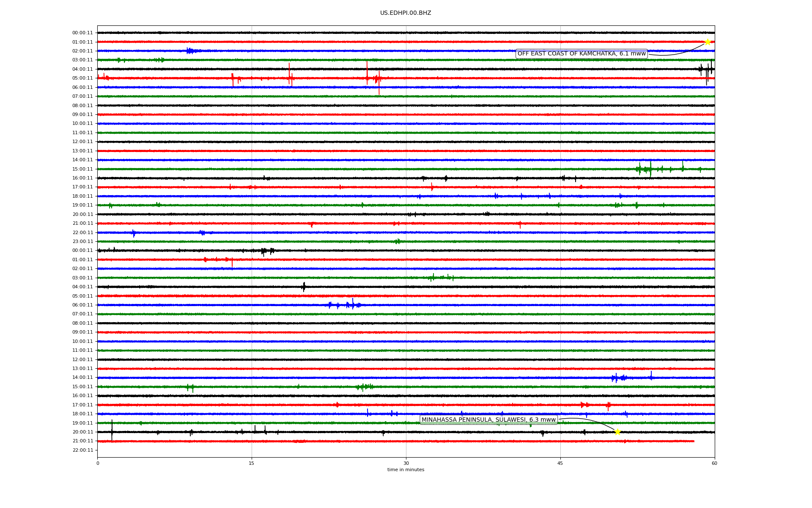Click the 23:00:11 trace time label
Screen dimensions: 812x508
pos(82,242)
